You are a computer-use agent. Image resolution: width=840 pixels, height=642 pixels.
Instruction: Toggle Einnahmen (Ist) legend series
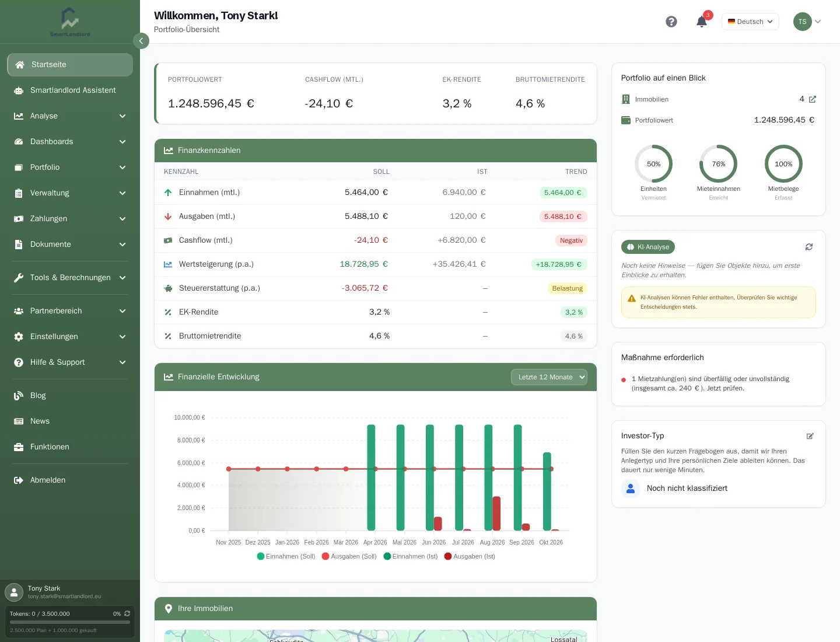coord(411,556)
